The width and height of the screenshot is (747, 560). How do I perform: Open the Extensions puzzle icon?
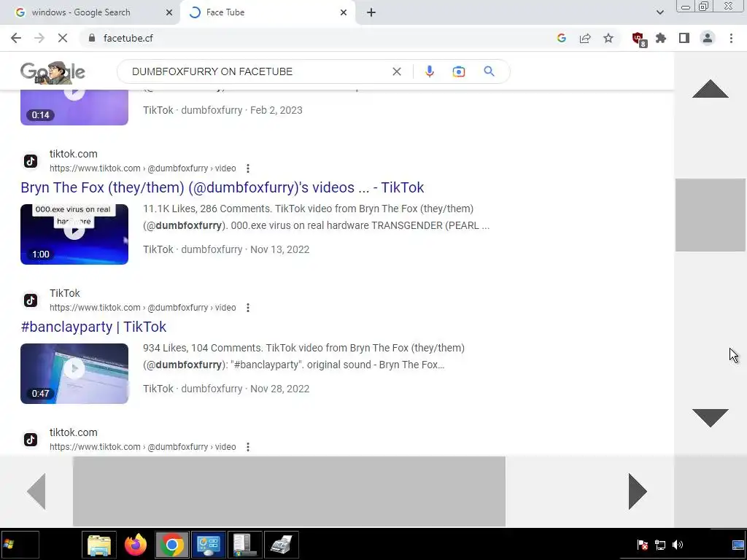(661, 38)
